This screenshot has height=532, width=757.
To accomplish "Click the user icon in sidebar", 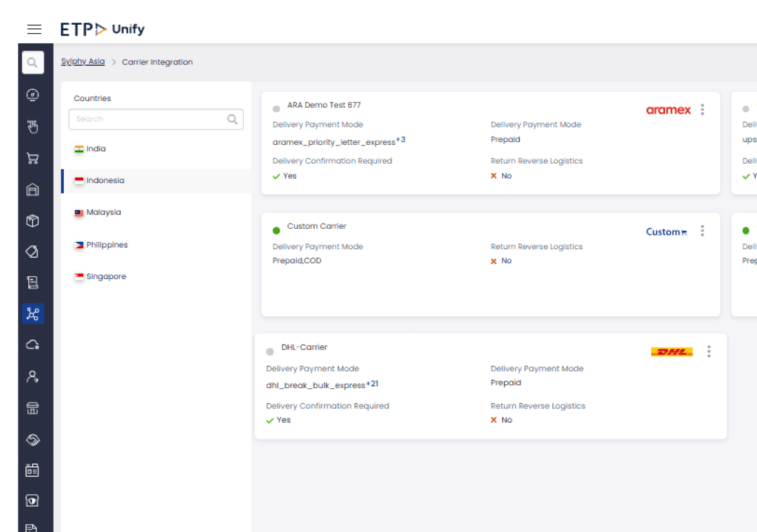I will (33, 377).
